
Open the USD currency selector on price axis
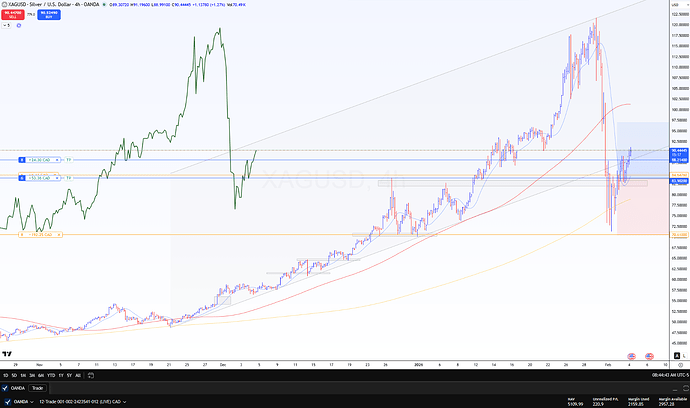(x=680, y=4)
